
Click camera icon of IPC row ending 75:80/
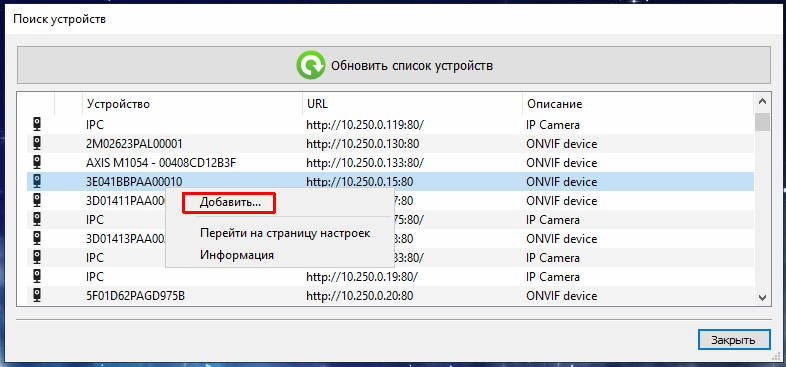37,219
